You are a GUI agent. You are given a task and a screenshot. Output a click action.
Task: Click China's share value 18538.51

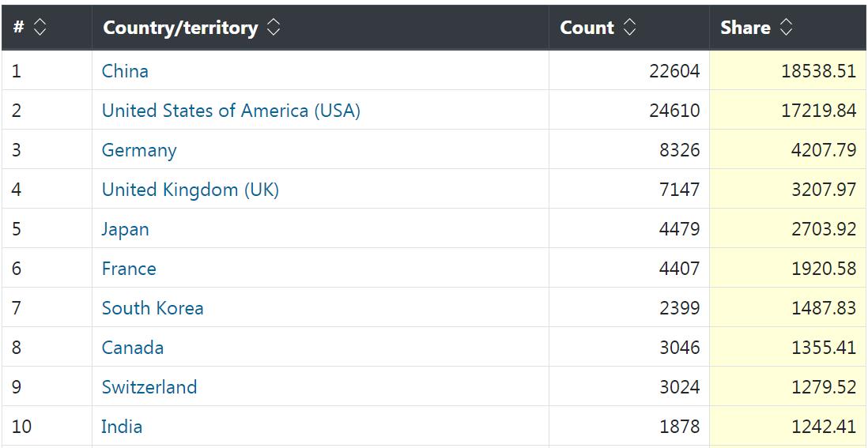(818, 71)
